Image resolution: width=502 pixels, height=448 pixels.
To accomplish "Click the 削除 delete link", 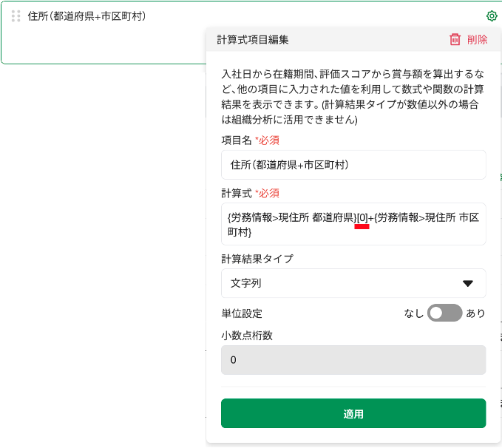I will coord(478,40).
